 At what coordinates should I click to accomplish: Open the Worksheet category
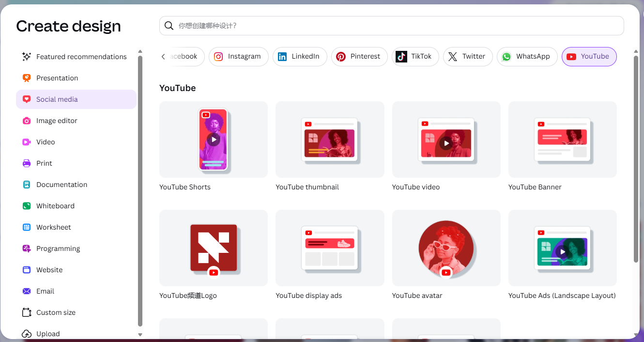coord(76,227)
